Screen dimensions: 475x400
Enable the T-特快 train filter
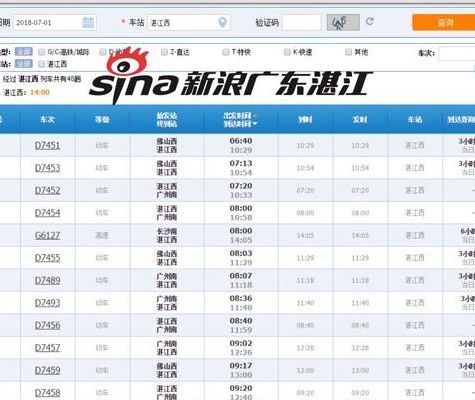[226, 52]
